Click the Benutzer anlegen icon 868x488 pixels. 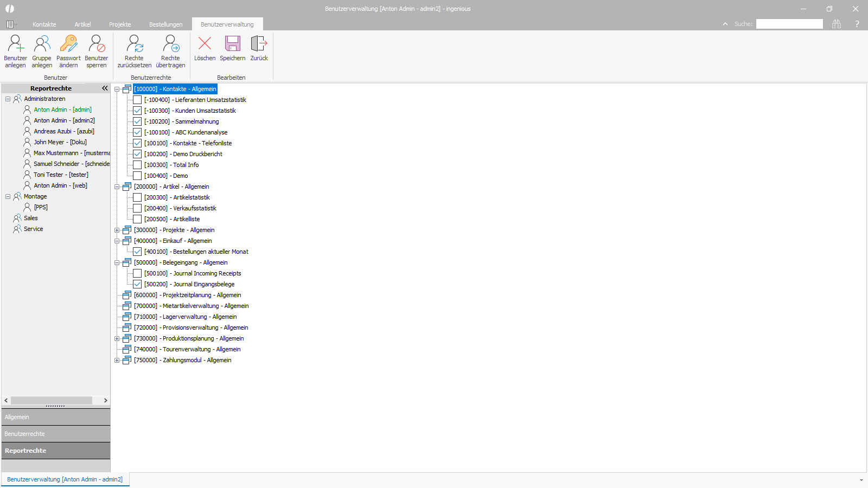[15, 43]
